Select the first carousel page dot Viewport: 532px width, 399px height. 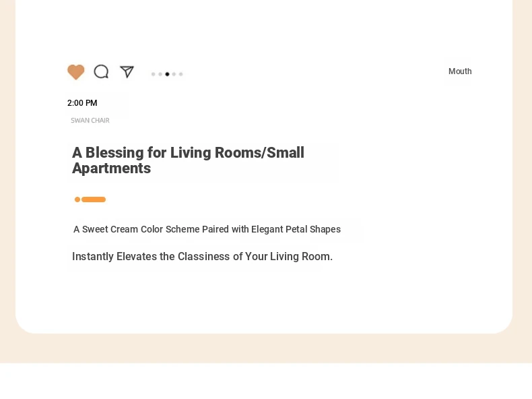(x=154, y=74)
